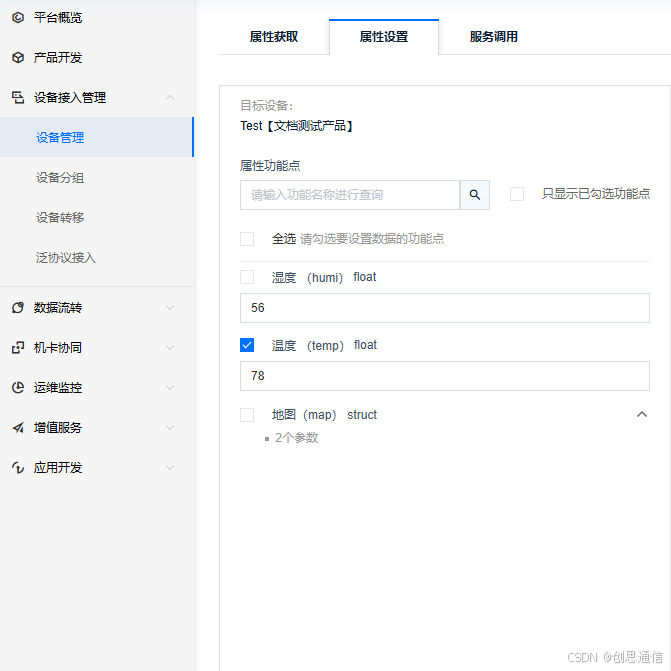
Task: Check the 地图 (map) checkbox
Action: (x=247, y=415)
